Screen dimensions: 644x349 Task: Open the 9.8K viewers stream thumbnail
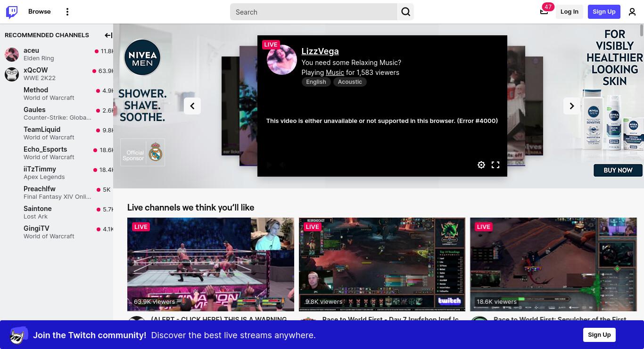point(382,264)
